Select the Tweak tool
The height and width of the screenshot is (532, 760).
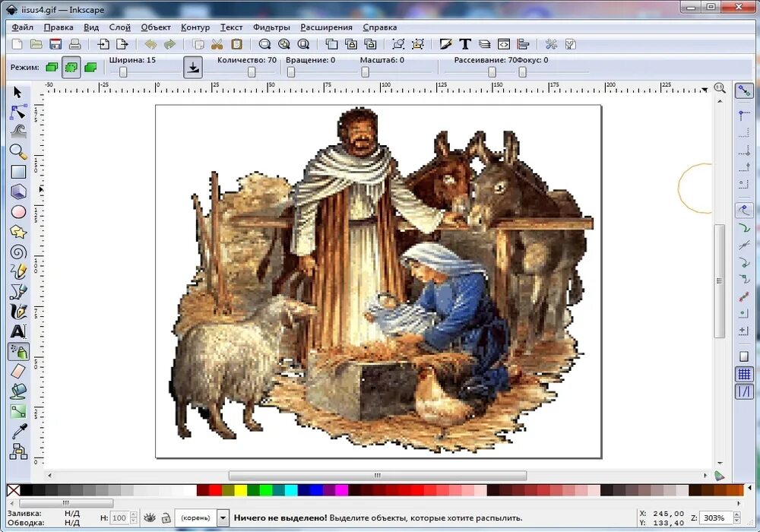pyautogui.click(x=18, y=131)
